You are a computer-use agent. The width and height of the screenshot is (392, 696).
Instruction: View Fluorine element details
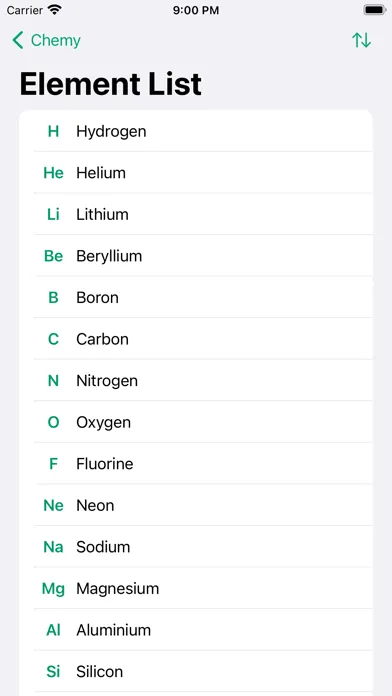coord(195,464)
